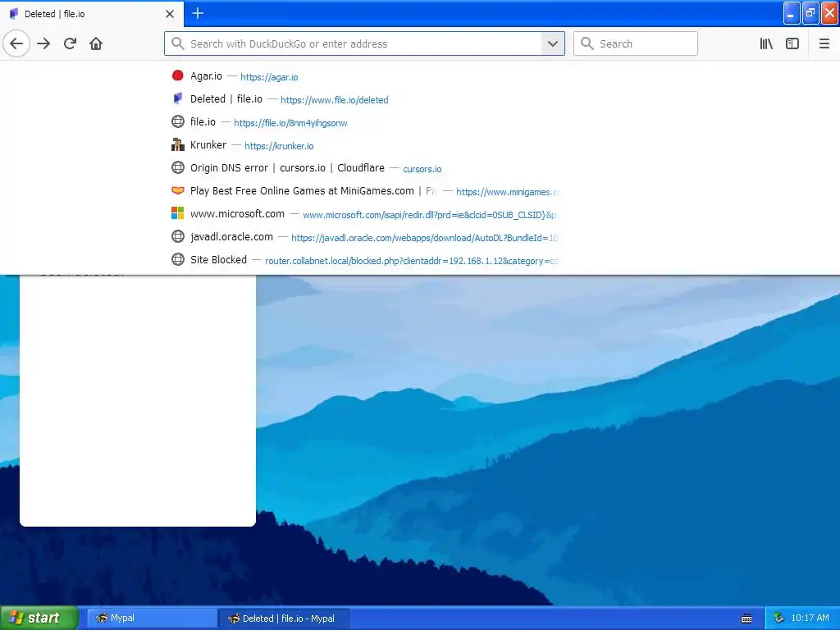Click the file.io favicon beside Deleted row
Screen dimensions: 840x630
pyautogui.click(x=177, y=98)
